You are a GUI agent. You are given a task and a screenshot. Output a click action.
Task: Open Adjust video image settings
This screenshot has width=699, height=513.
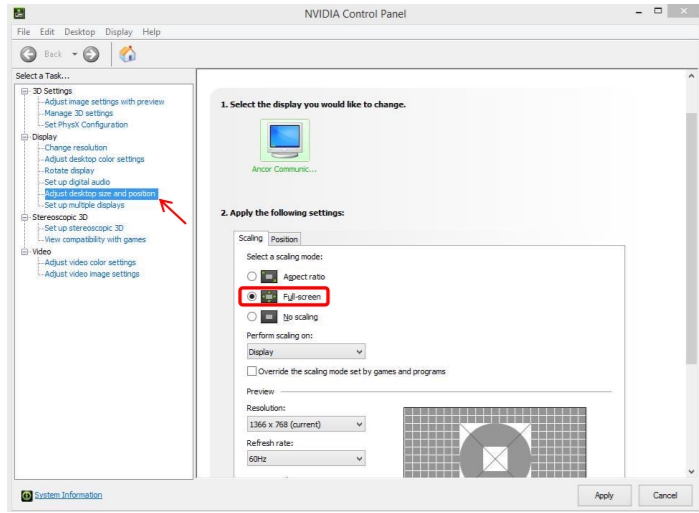coord(92,274)
